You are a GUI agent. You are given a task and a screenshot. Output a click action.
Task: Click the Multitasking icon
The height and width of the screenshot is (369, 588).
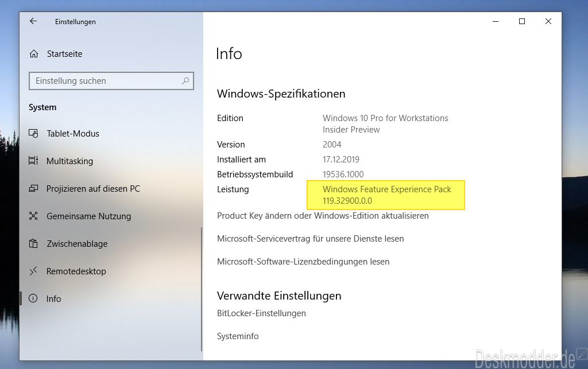point(33,161)
